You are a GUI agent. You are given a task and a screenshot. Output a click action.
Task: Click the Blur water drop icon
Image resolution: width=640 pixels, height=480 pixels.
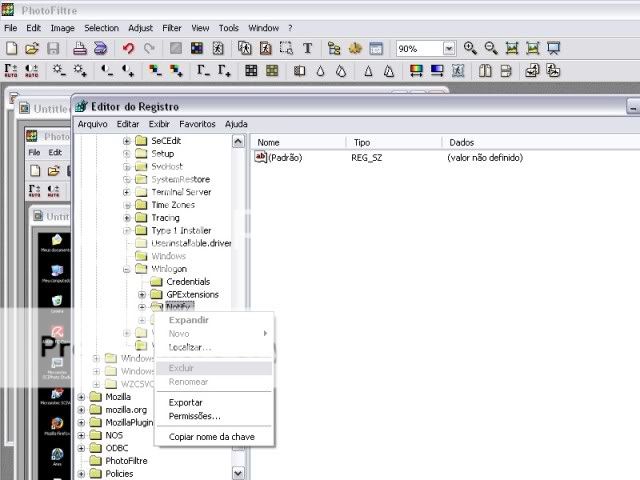coord(320,71)
